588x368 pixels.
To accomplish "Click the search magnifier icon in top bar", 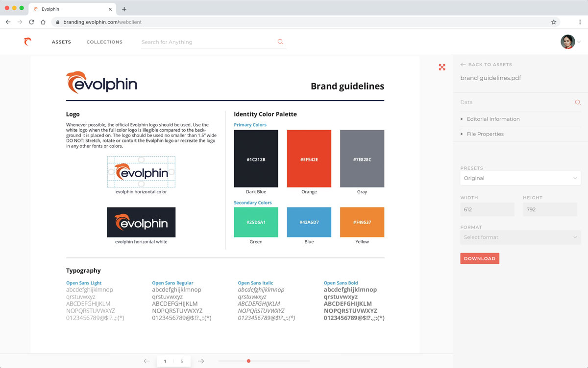I will point(280,42).
